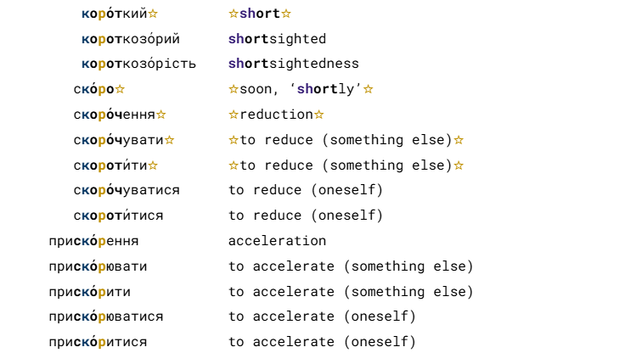The width and height of the screenshot is (636, 364).
Task: Click the star before 'short'
Action: coord(234,14)
